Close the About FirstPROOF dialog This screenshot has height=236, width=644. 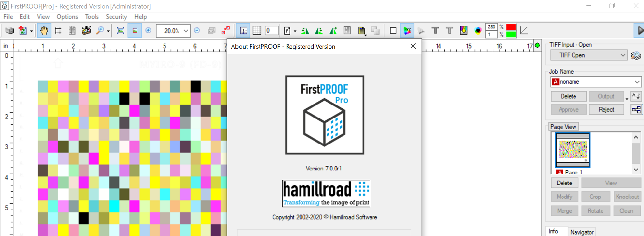(x=413, y=46)
